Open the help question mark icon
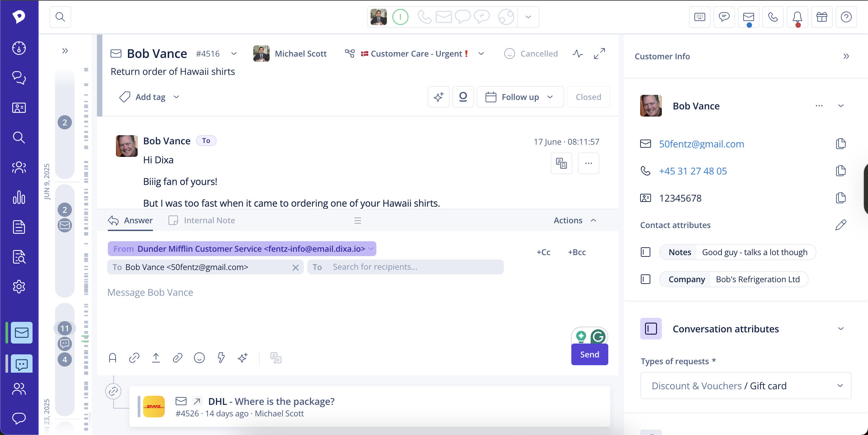 click(x=846, y=17)
